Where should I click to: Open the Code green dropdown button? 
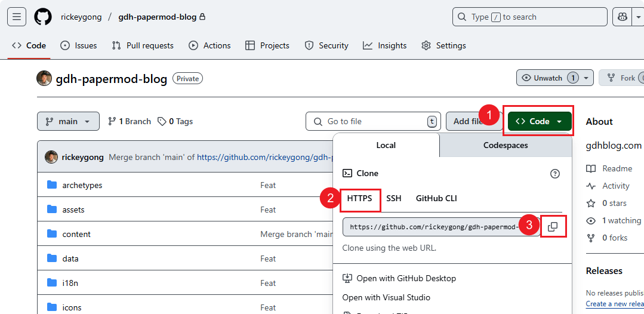pyautogui.click(x=540, y=121)
